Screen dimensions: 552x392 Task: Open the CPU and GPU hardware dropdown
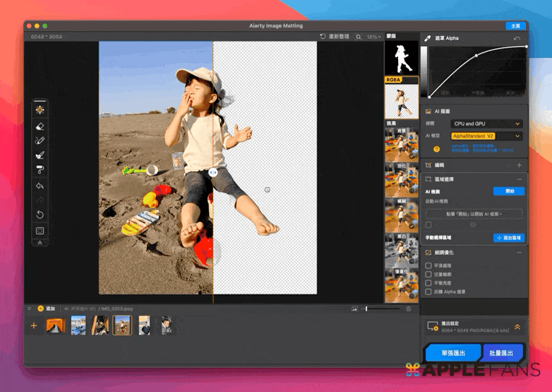[486, 124]
